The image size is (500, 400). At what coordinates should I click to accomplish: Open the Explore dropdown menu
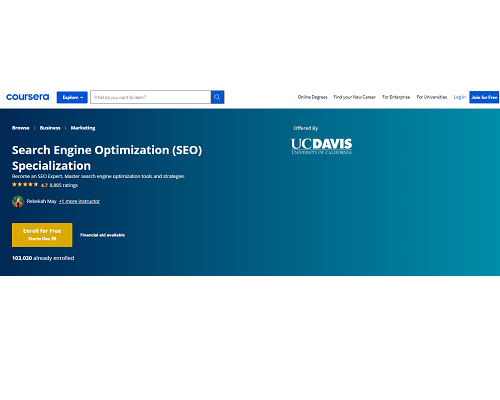pos(72,97)
